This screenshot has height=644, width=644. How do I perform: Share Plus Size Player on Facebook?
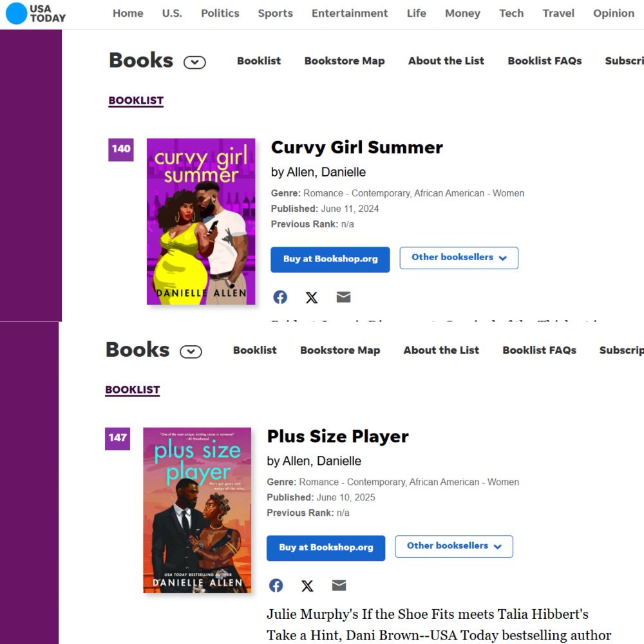276,585
